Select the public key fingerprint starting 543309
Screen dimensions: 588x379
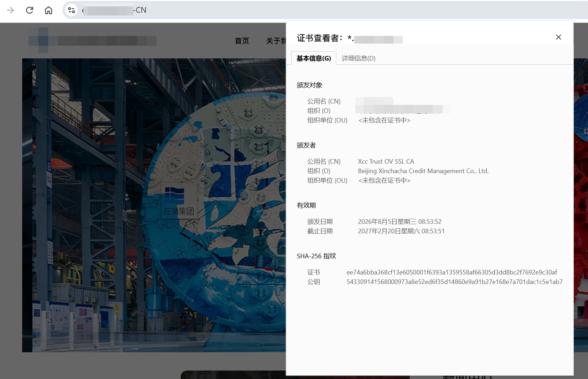tap(455, 282)
